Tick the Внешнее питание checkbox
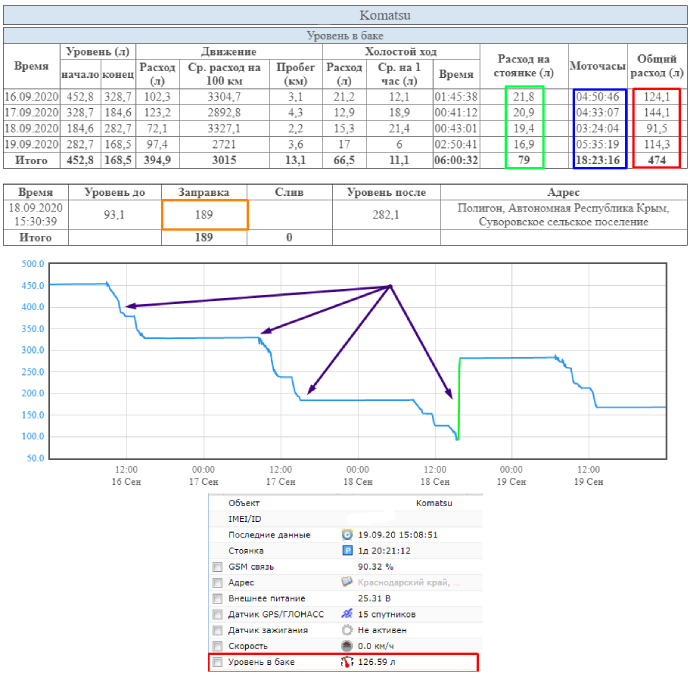The image size is (690, 680). coord(218,598)
